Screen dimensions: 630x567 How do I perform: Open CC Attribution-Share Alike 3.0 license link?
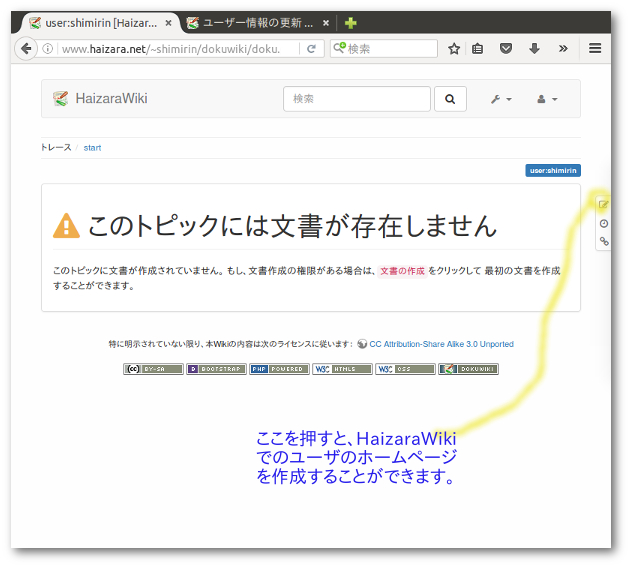441,344
